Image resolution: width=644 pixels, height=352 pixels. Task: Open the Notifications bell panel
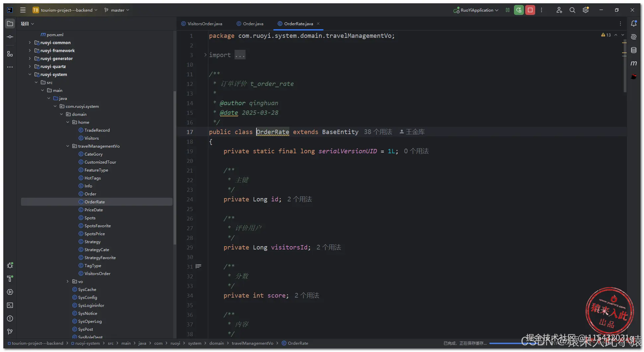tap(634, 24)
